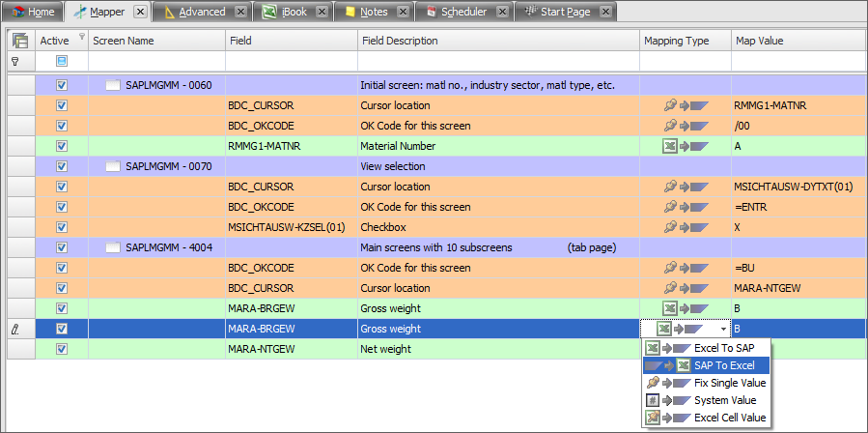
Task: Toggle Active checkbox for MARA-NTGEW row
Action: coord(62,349)
